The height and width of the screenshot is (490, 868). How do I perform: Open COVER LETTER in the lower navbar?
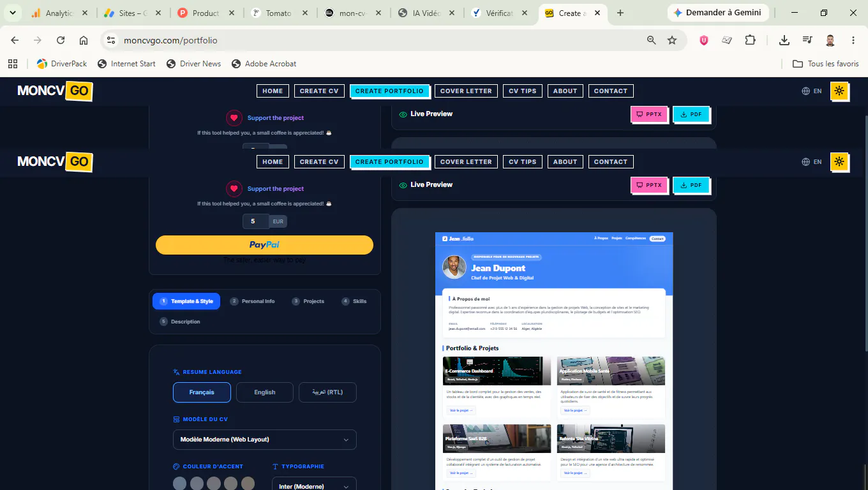466,162
